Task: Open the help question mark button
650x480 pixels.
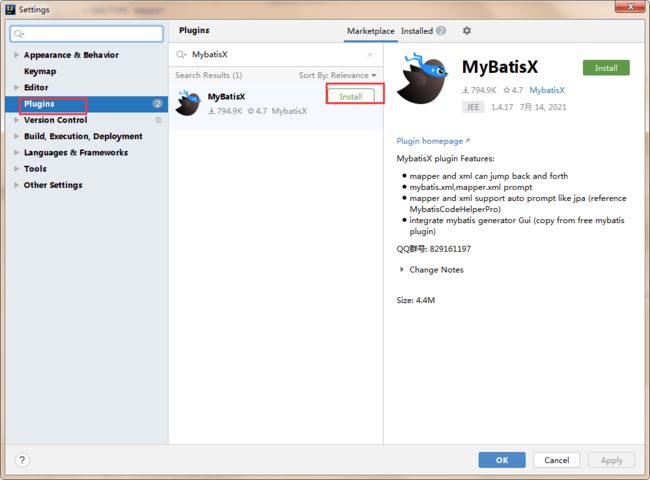Action: tap(22, 460)
